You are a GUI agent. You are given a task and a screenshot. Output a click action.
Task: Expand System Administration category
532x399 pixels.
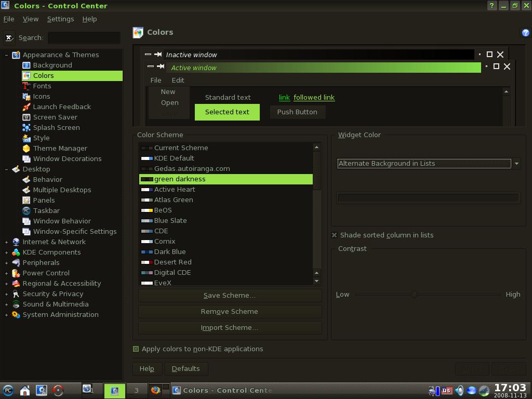(6, 315)
